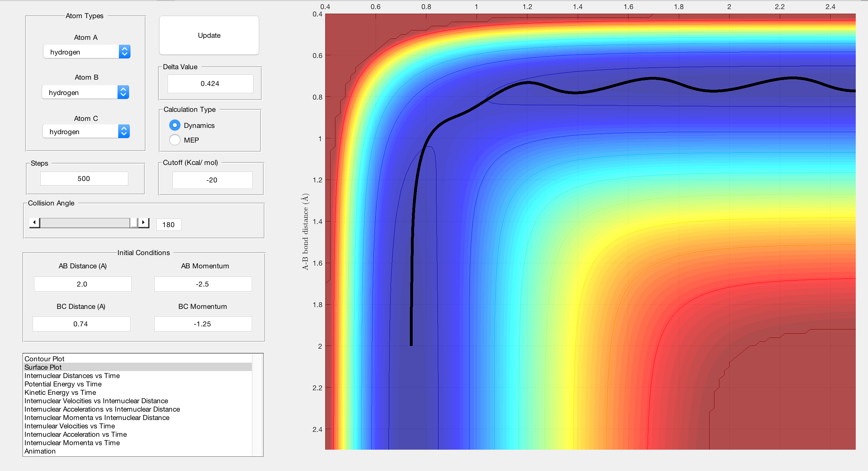Open the Atom A dropdown arrows
Screen dimensions: 868x471
[x=124, y=52]
